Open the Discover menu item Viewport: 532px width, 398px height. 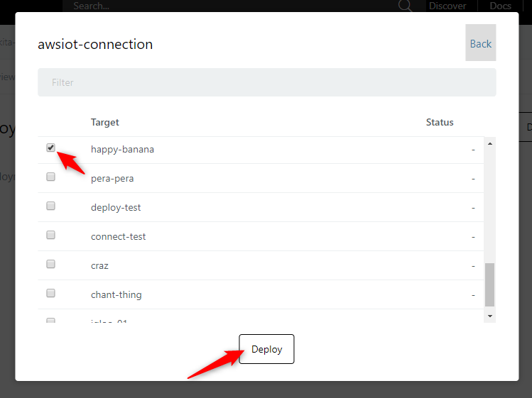447,6
